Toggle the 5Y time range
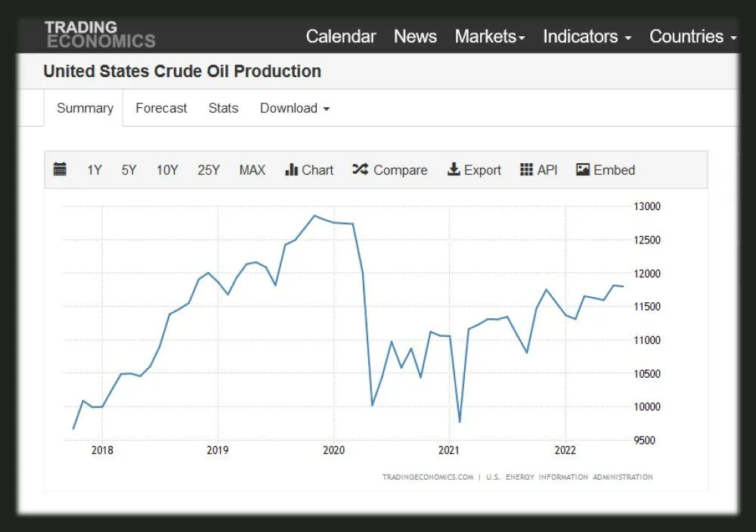The image size is (756, 532). [129, 170]
